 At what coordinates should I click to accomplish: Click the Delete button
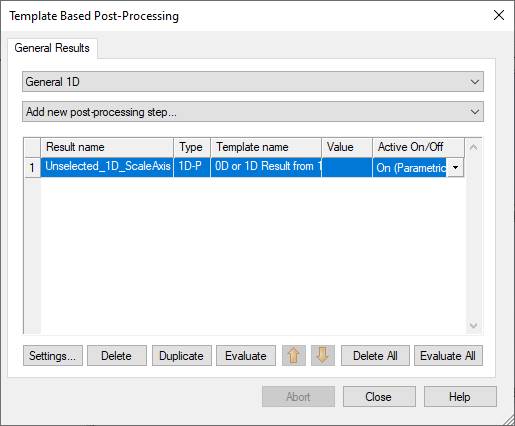117,356
